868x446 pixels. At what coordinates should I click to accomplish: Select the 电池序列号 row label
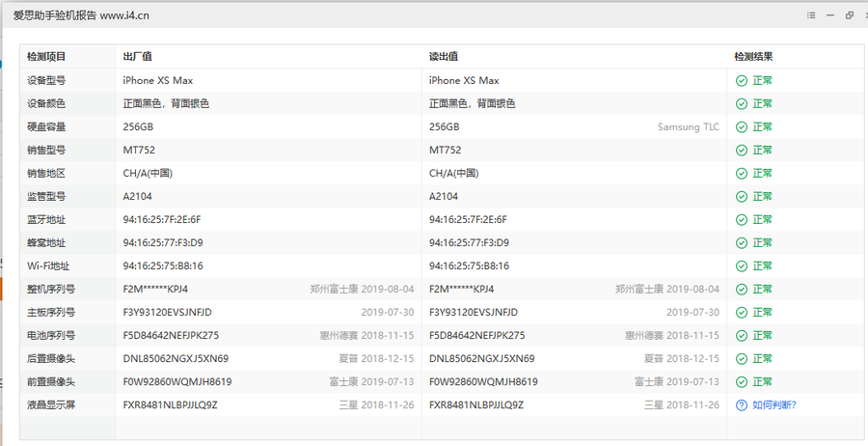pyautogui.click(x=51, y=336)
